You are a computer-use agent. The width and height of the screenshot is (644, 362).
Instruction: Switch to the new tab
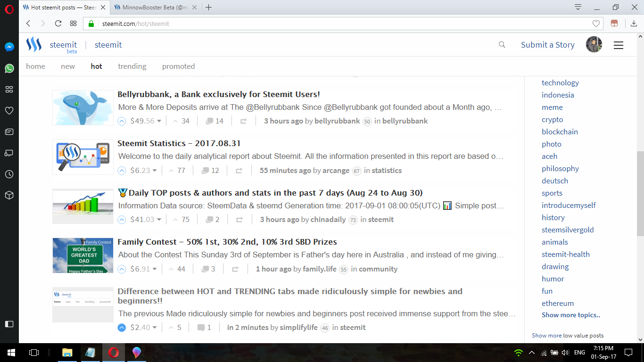point(68,66)
